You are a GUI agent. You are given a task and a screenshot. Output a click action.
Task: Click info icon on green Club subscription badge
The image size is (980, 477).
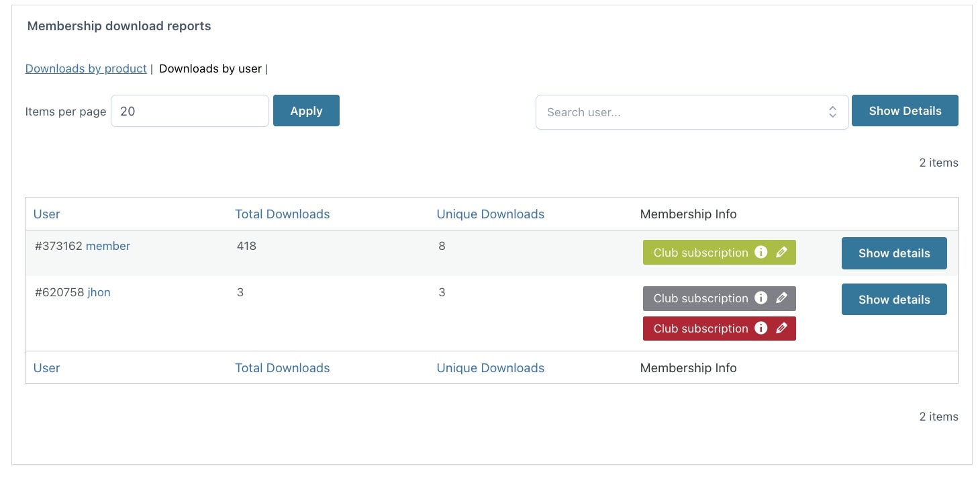tap(761, 253)
